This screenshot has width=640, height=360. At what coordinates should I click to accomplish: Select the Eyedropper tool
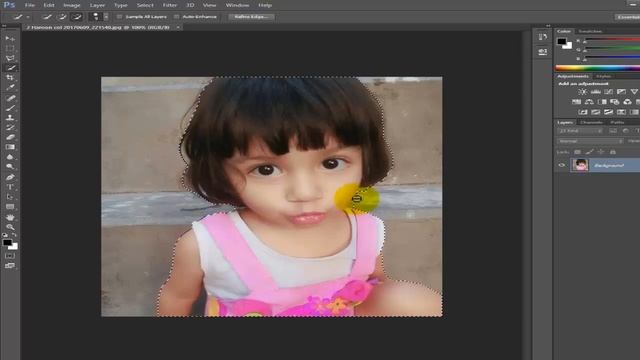click(x=10, y=87)
